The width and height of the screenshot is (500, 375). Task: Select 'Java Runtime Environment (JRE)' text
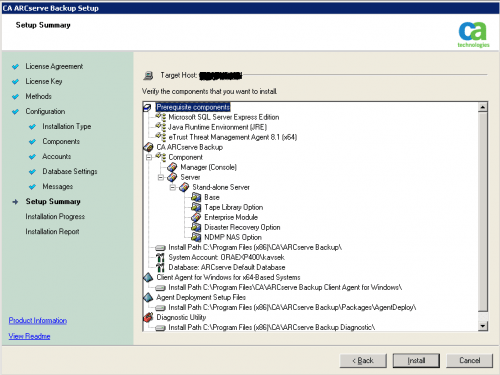tap(217, 127)
